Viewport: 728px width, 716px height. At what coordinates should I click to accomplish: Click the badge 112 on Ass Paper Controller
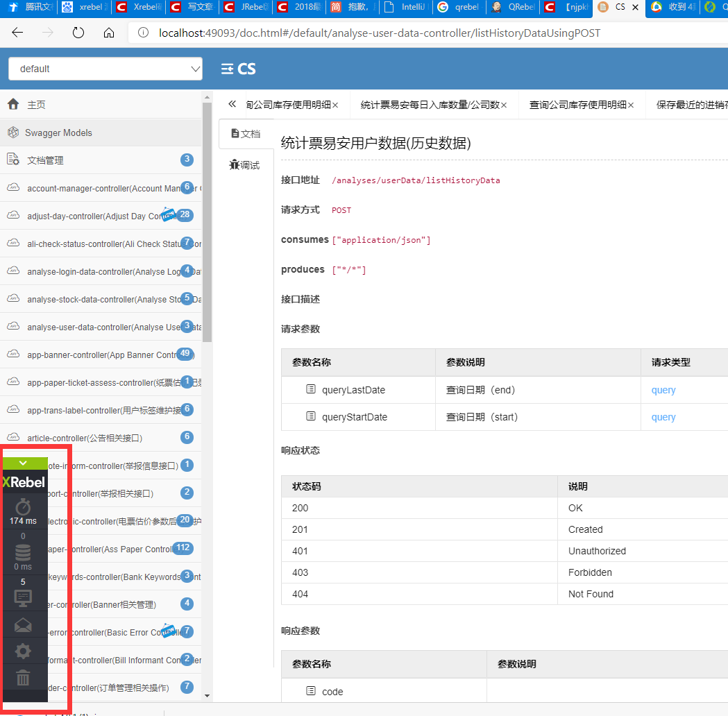point(183,547)
